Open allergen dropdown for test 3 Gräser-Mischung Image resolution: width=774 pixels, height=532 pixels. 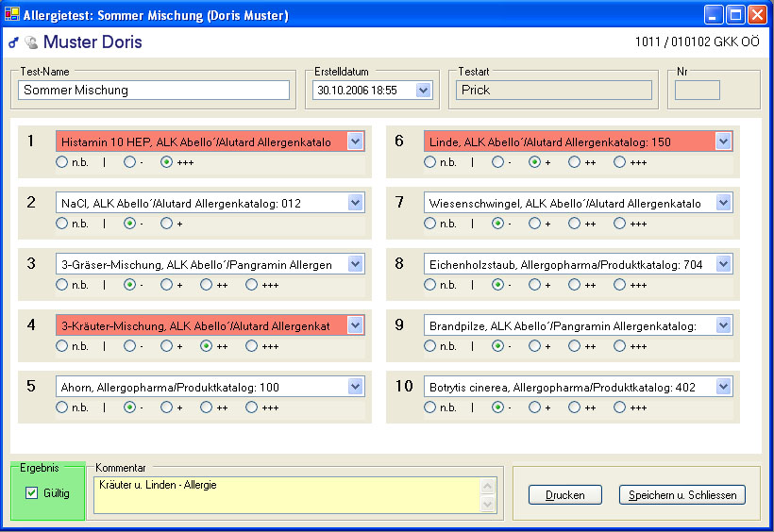(x=356, y=264)
